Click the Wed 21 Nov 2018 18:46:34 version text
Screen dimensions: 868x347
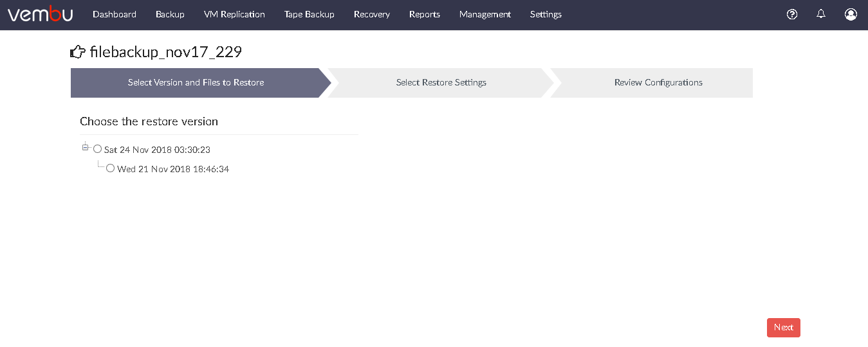point(173,170)
